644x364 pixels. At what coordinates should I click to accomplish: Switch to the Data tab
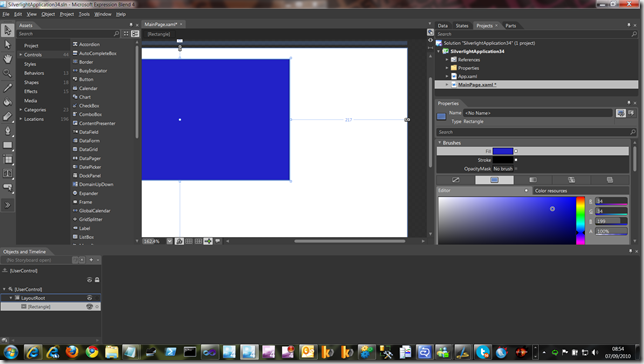pos(443,25)
